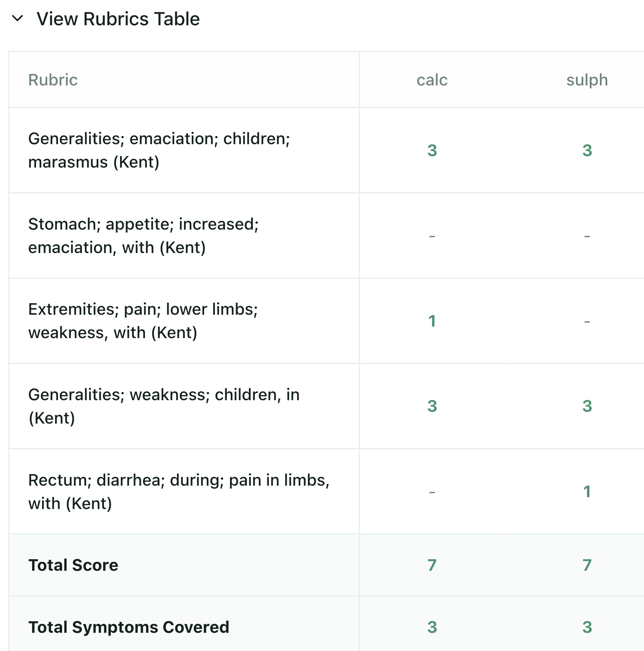
Task: Click sulph score 3 for weakness children
Action: click(587, 406)
